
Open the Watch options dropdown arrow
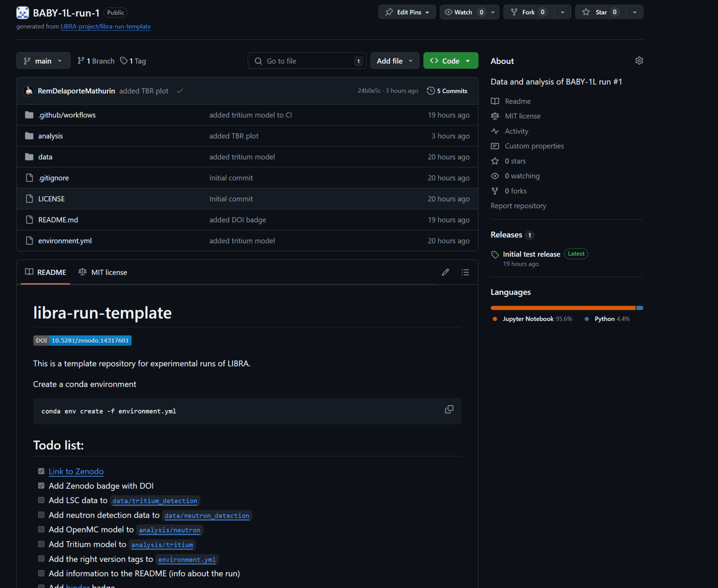[x=493, y=12]
